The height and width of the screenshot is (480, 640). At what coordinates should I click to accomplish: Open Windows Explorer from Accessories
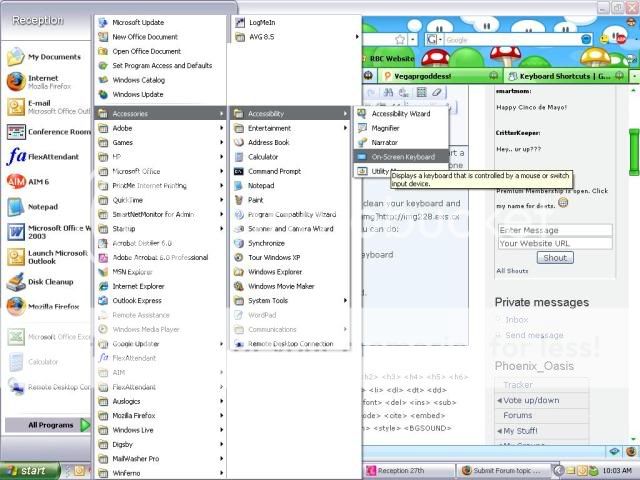(x=290, y=272)
